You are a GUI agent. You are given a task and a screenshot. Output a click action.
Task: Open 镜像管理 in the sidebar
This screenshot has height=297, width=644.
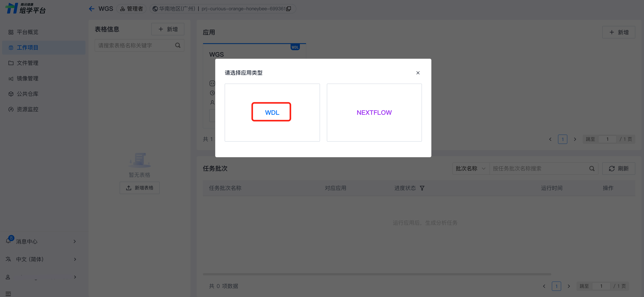click(x=27, y=78)
